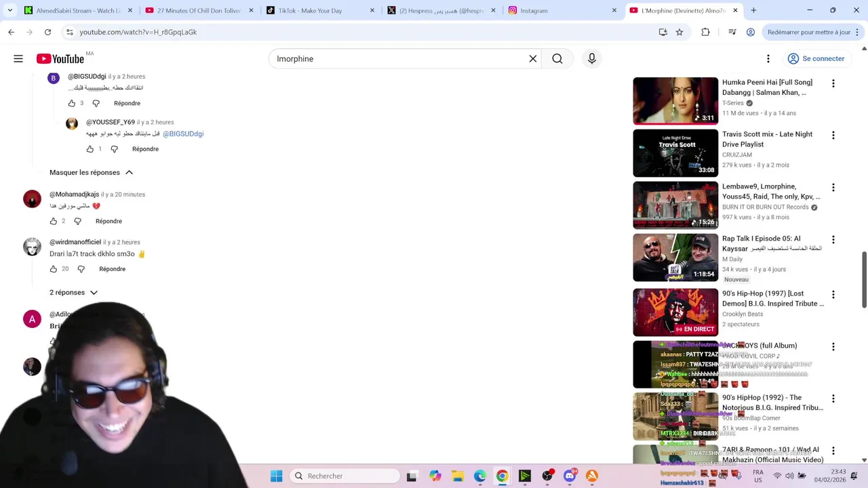The image size is (868, 488).
Task: Open File Explorer from the taskbar
Action: [457, 476]
